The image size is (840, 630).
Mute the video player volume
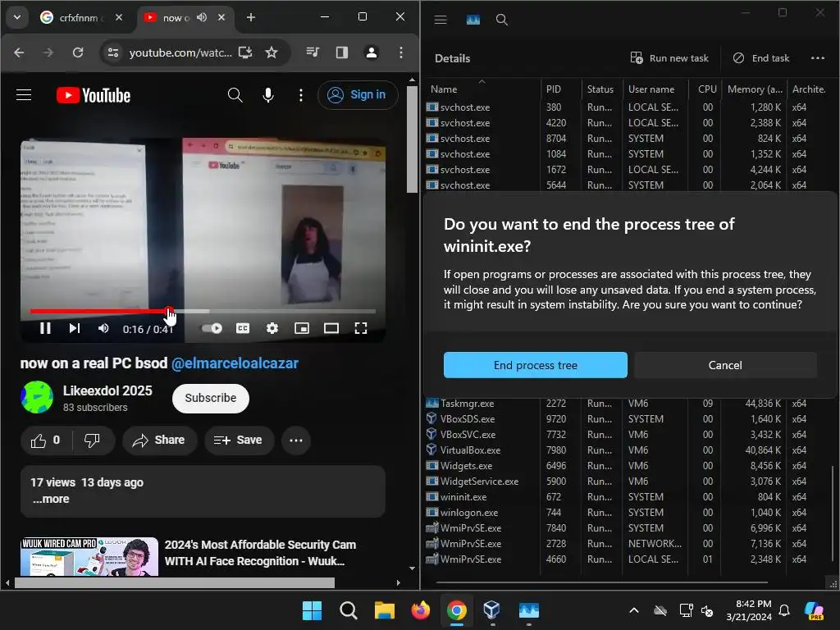pyautogui.click(x=103, y=328)
